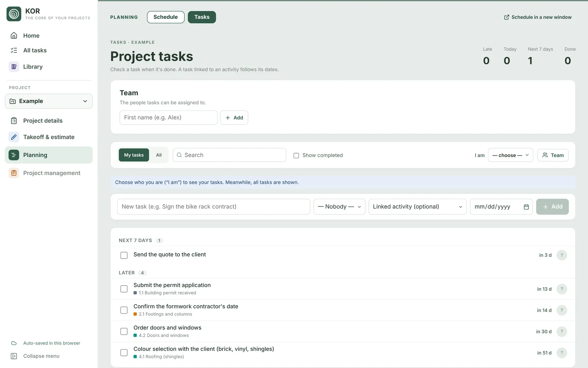
Task: Click assignee badge for Confirm formwork contractor's date
Action: [x=562, y=310]
